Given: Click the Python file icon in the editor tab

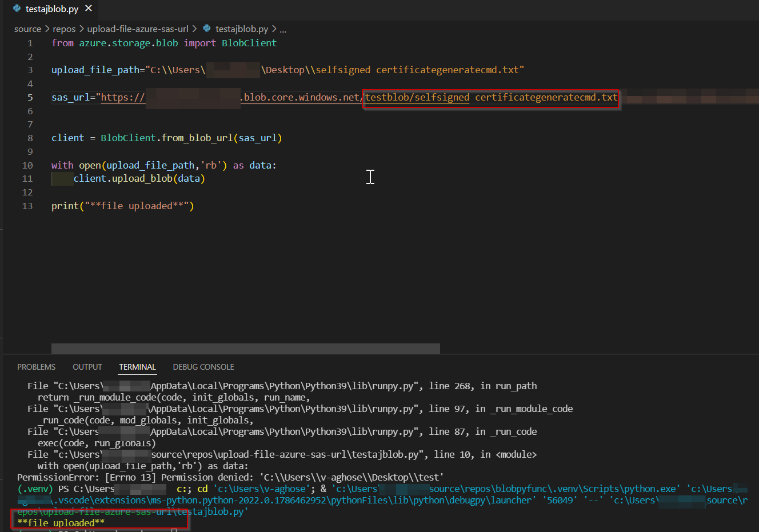Looking at the screenshot, I should 17,9.
